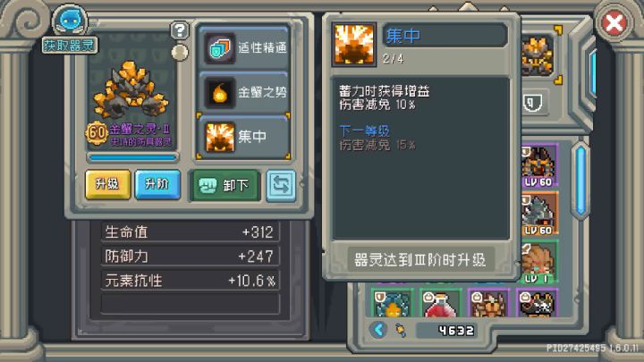Click the equipped spirit thumbnail top right

[538, 55]
